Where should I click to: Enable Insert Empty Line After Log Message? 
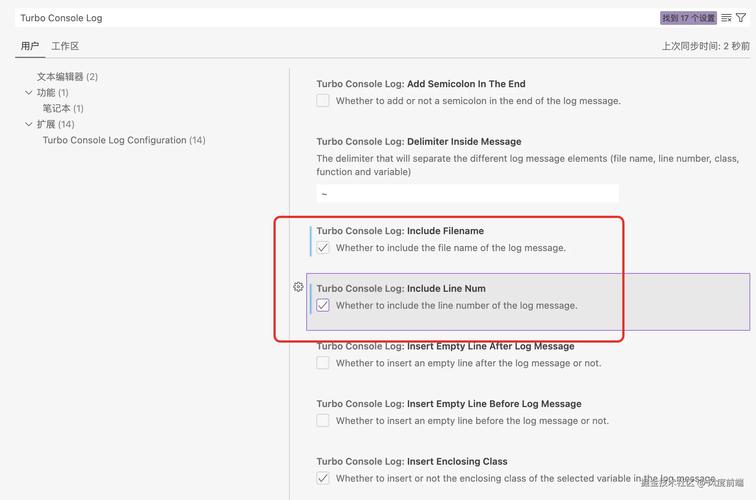pos(323,363)
